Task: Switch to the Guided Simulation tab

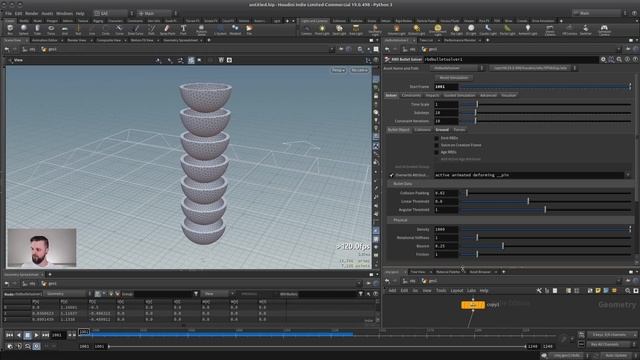Action: [x=460, y=96]
